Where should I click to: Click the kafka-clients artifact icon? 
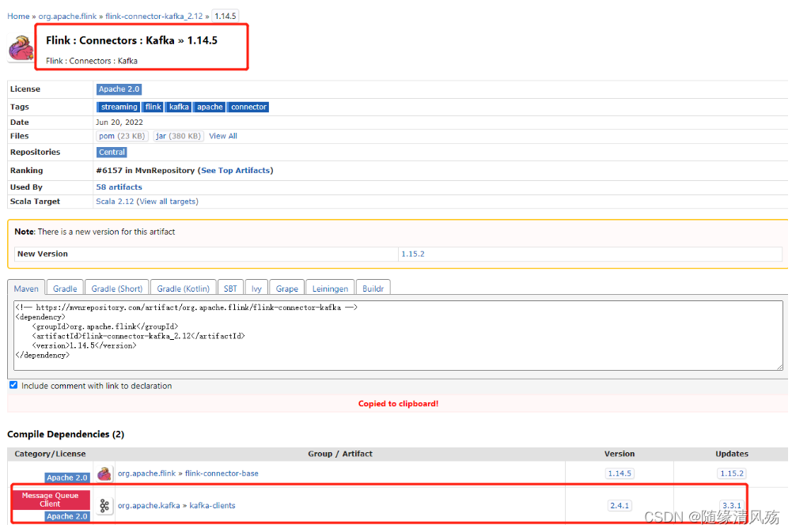[104, 505]
